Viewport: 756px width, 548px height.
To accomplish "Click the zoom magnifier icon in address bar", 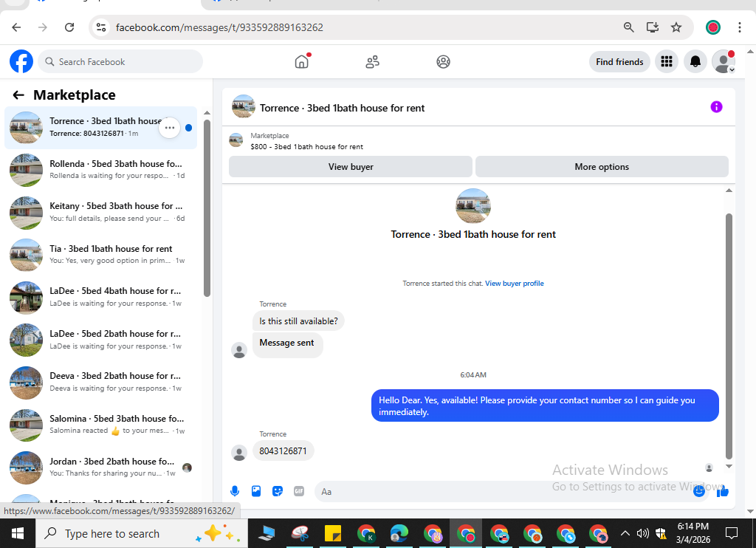I will (628, 27).
